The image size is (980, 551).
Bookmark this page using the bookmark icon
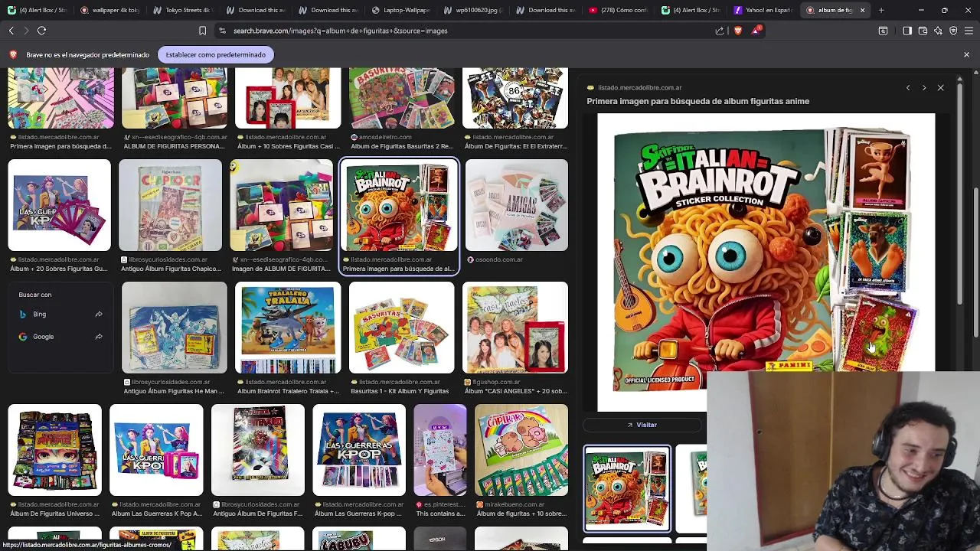coord(202,31)
